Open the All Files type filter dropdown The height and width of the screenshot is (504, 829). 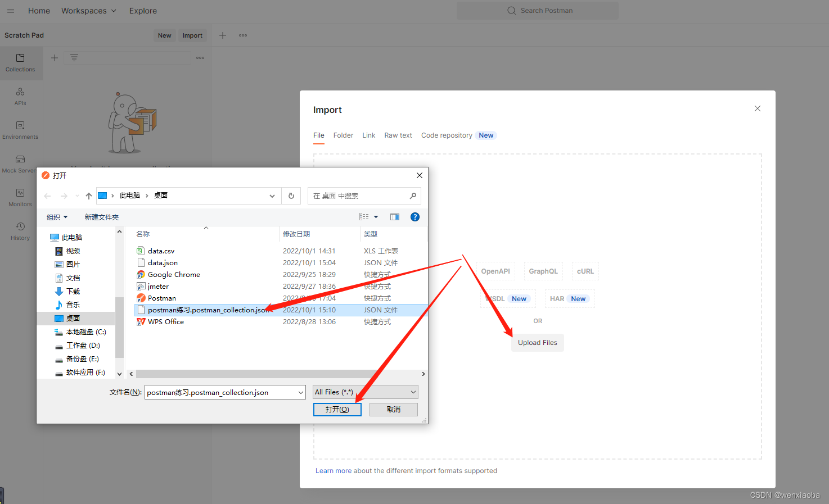[366, 392]
